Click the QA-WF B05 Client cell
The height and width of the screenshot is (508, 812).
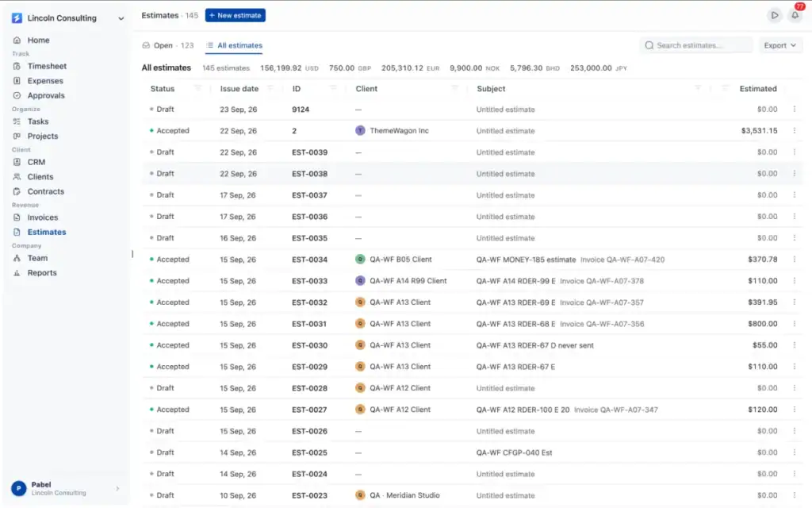[x=400, y=260]
